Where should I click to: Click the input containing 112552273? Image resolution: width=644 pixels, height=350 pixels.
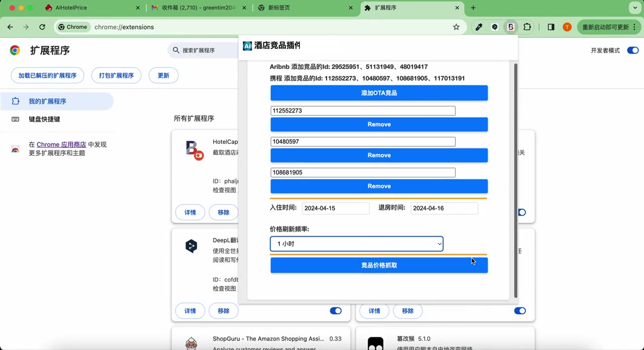click(363, 111)
